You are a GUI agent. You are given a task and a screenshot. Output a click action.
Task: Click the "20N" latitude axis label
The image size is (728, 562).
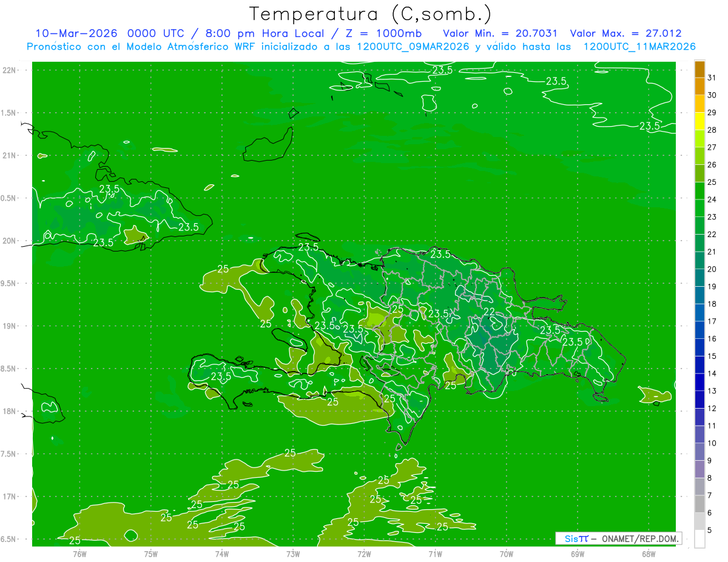pyautogui.click(x=9, y=241)
